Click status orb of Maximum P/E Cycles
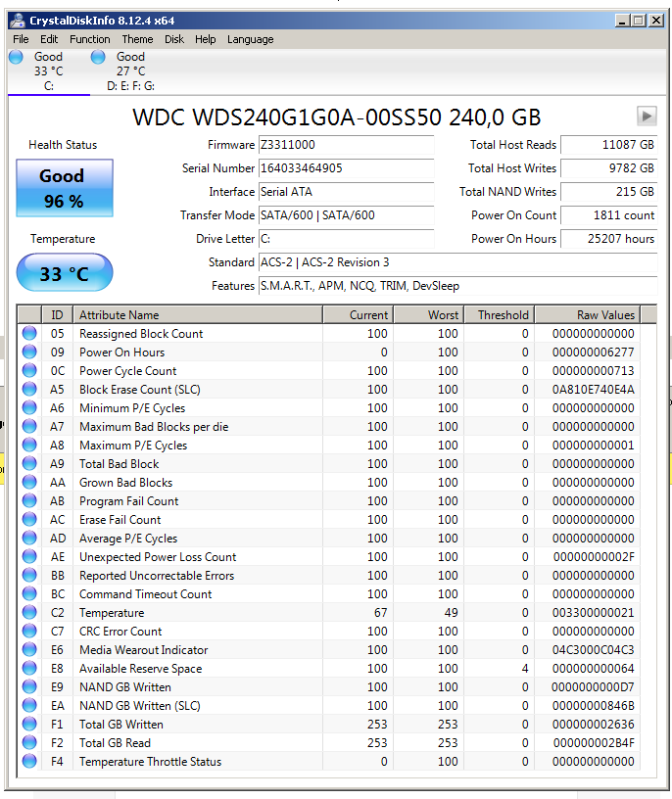Image resolution: width=672 pixels, height=799 pixels. point(29,445)
